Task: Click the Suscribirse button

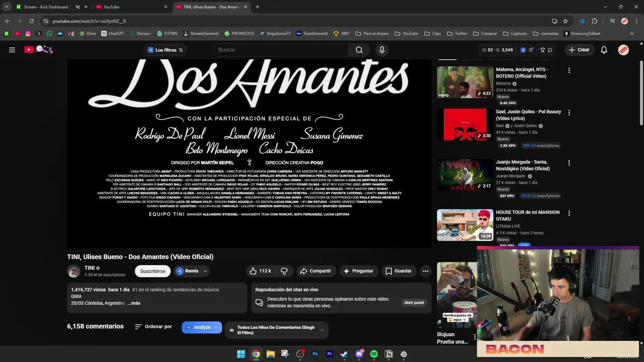Action: pyautogui.click(x=152, y=271)
